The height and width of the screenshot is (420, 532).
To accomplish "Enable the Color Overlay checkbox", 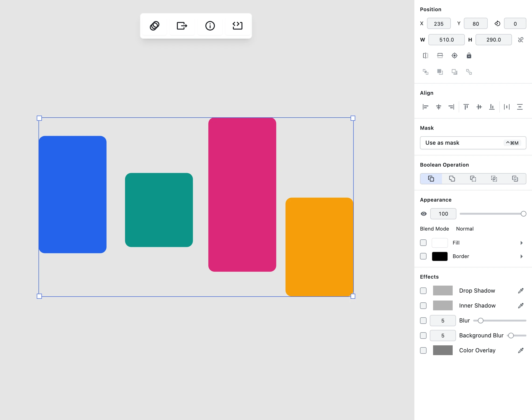I will point(423,351).
